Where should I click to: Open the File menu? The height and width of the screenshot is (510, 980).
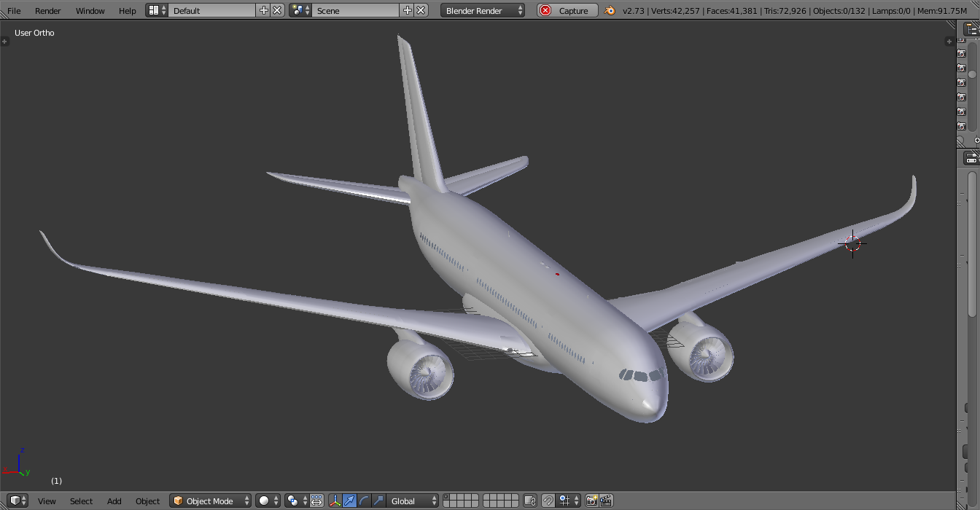pyautogui.click(x=14, y=11)
